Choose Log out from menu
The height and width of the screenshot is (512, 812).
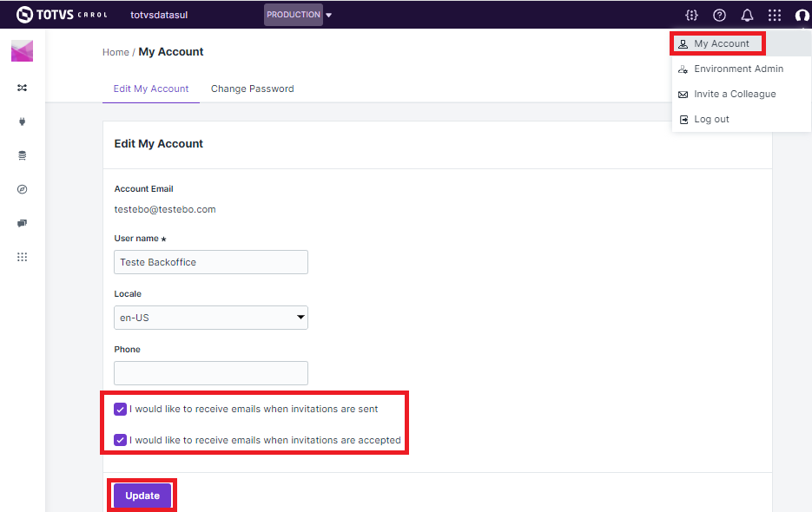pos(741,120)
